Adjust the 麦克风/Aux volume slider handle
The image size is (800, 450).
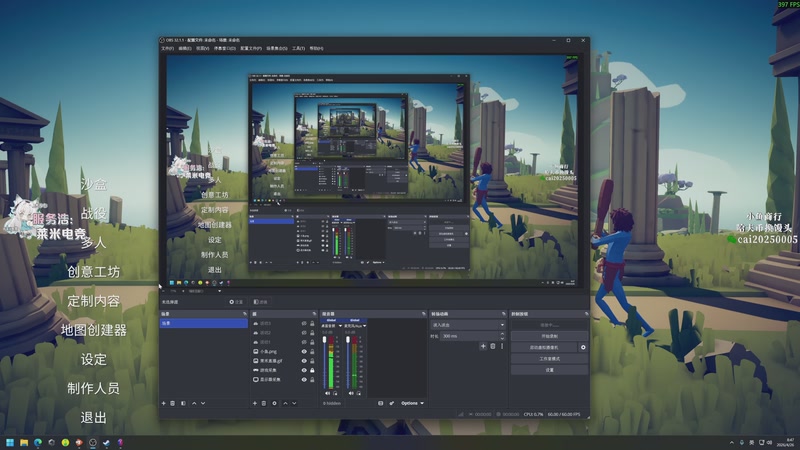pos(348,340)
